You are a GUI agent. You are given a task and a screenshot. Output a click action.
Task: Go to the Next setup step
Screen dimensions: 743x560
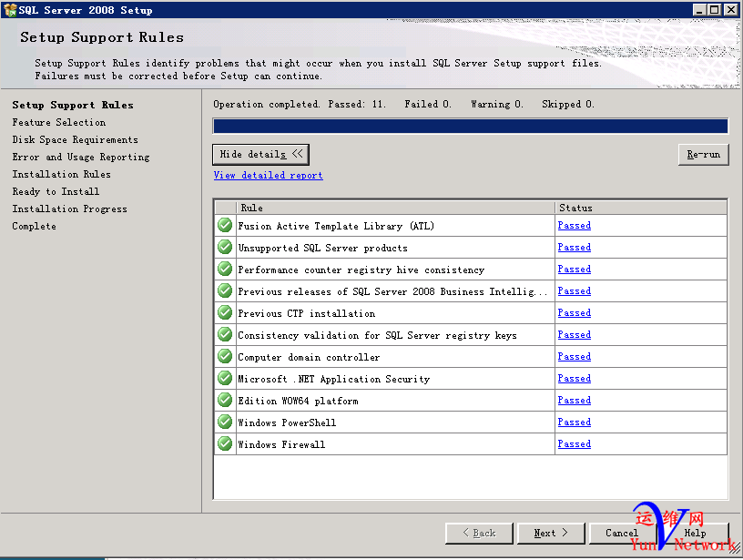tap(551, 533)
